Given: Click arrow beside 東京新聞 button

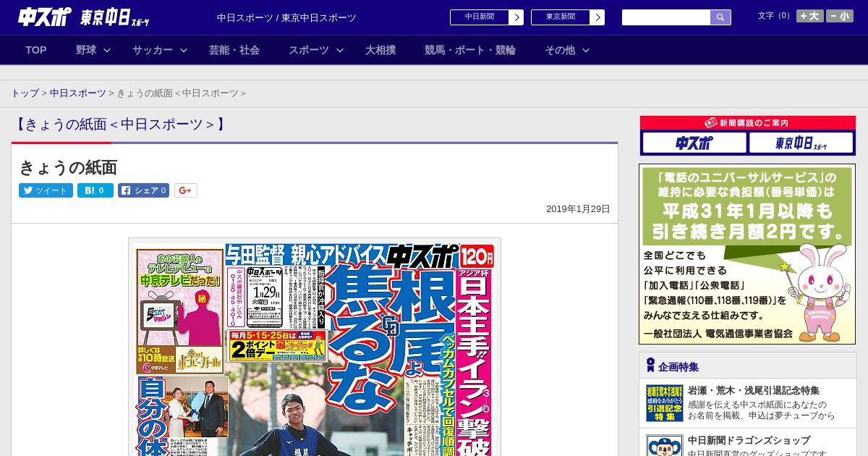Looking at the screenshot, I should coord(597,17).
